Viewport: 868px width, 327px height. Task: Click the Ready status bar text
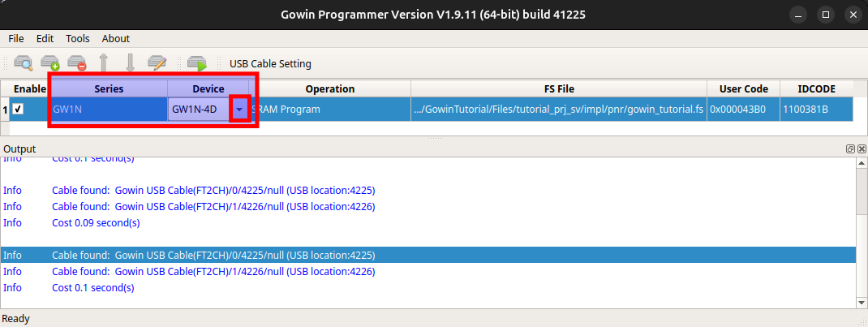[16, 319]
